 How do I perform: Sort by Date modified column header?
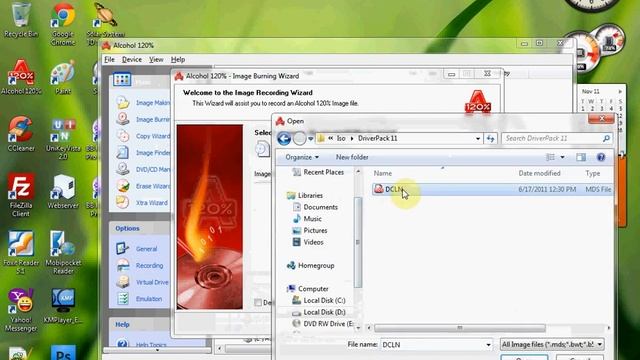pyautogui.click(x=539, y=173)
